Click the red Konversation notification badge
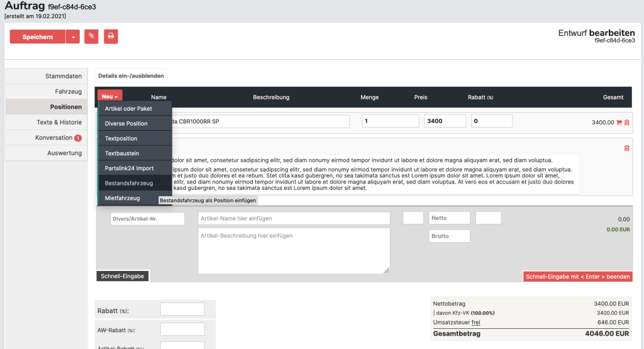This screenshot has height=349, width=644. click(x=78, y=138)
